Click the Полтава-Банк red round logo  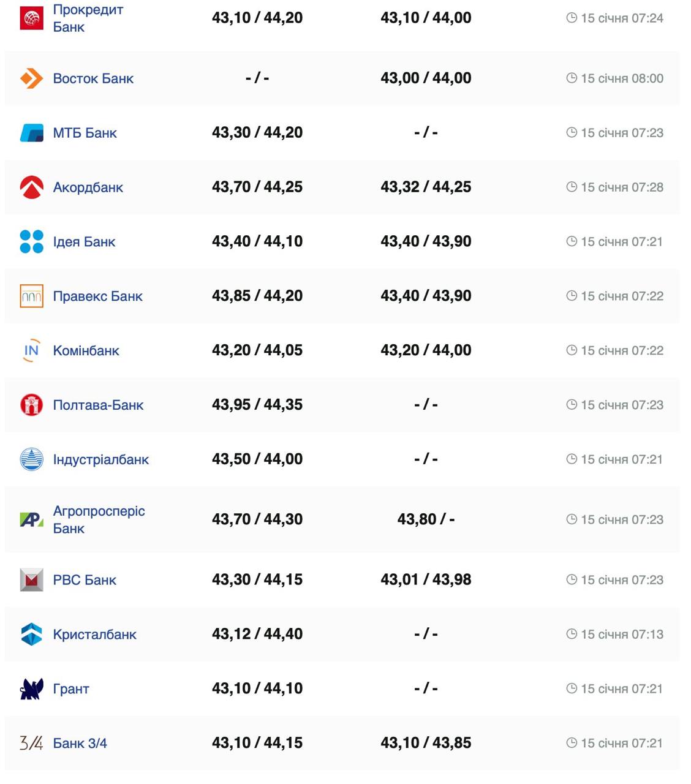point(31,405)
